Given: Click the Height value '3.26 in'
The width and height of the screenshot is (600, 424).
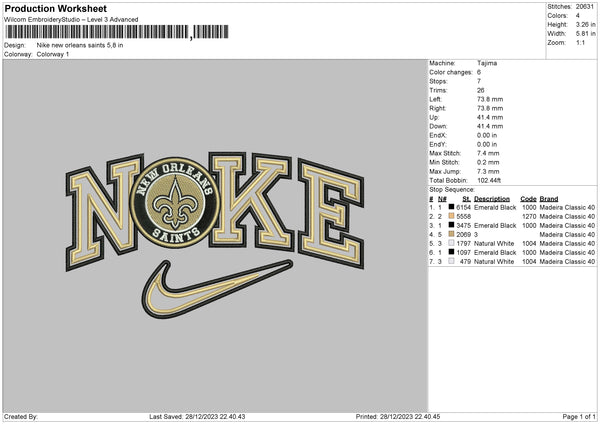Looking at the screenshot, I should (x=585, y=24).
